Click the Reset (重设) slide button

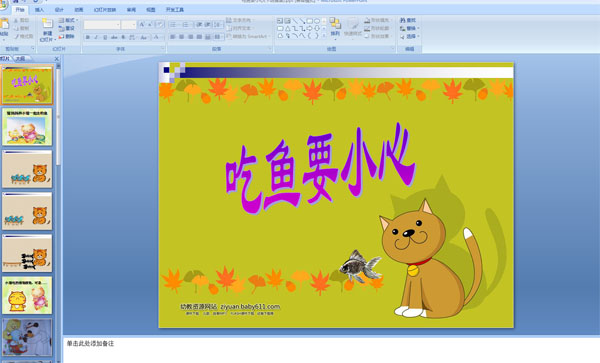67,28
